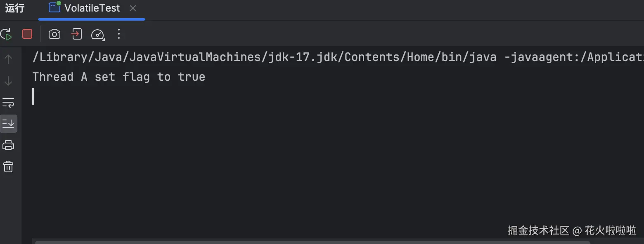Screen dimensions: 644x244
Task: Clear all console output with trash icon
Action: [8, 167]
